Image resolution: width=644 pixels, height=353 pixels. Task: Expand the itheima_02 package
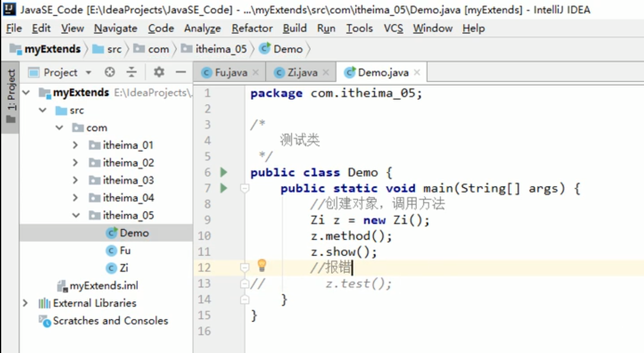point(75,163)
